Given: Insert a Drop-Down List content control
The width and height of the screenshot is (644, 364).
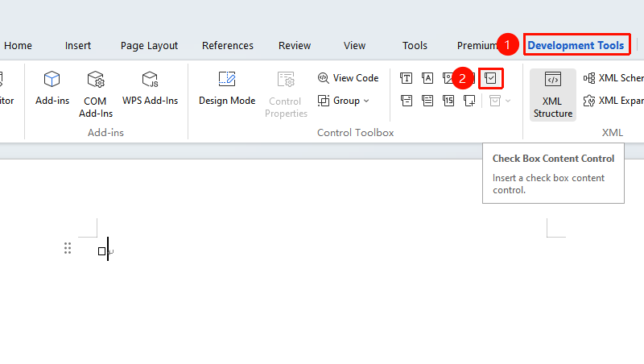Looking at the screenshot, I should 427,101.
